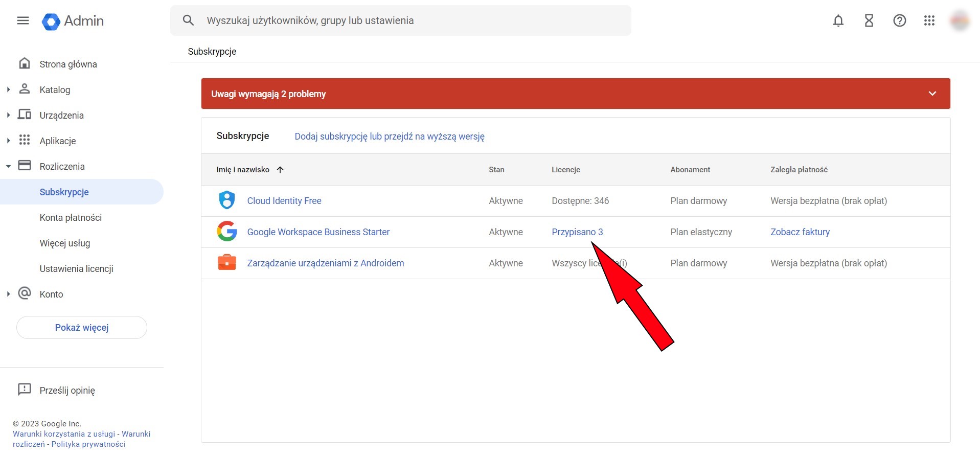Click the search magnifier icon

point(188,20)
